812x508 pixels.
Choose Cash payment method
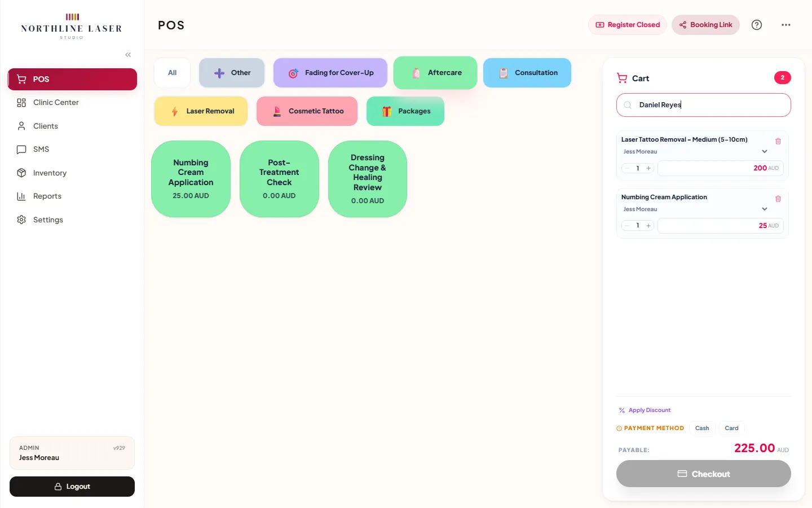point(702,428)
